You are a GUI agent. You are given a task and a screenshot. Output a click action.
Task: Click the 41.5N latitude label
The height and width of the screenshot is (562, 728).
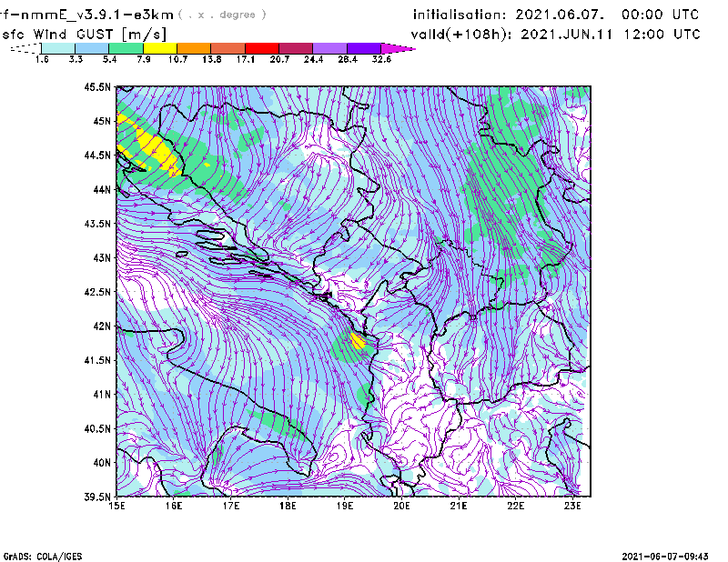[97, 360]
